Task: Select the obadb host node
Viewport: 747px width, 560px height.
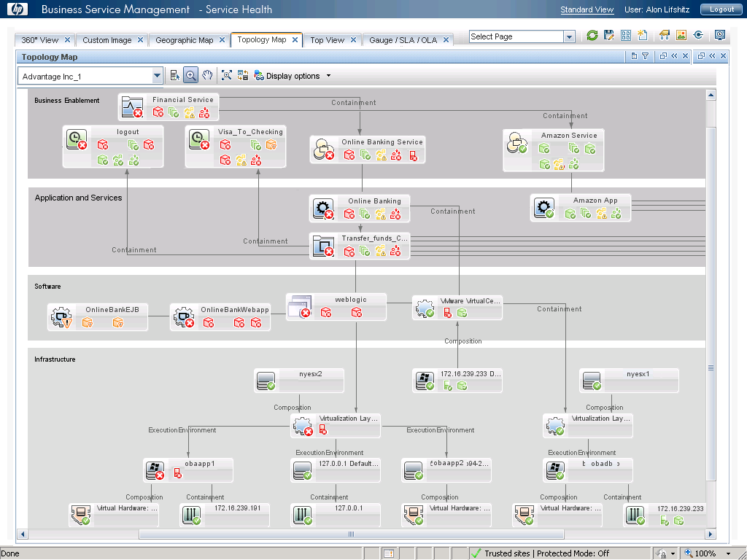Action: [587, 470]
